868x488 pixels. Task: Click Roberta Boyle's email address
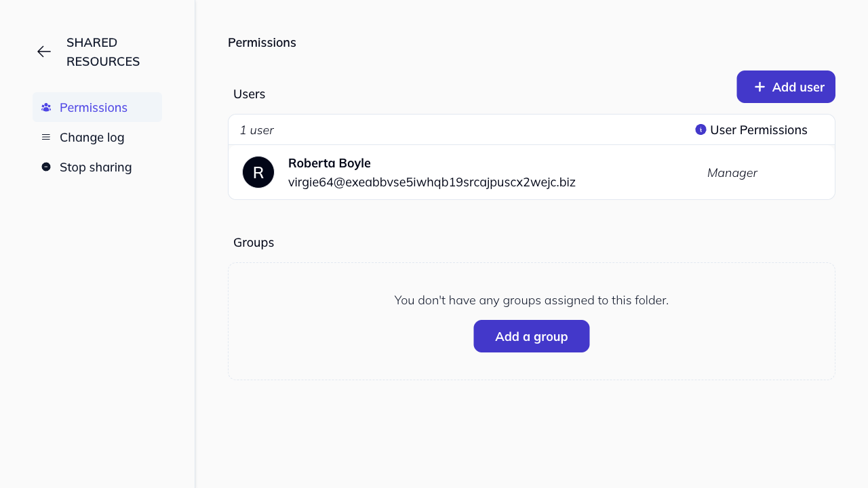click(432, 182)
